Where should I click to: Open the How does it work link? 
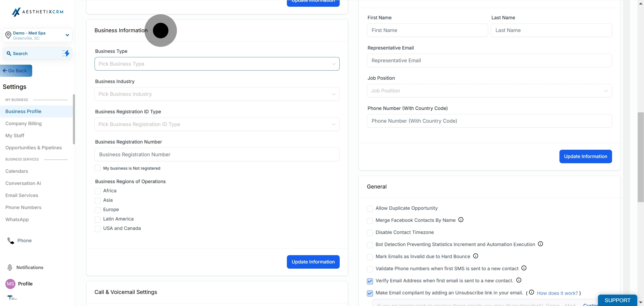pyautogui.click(x=557, y=293)
